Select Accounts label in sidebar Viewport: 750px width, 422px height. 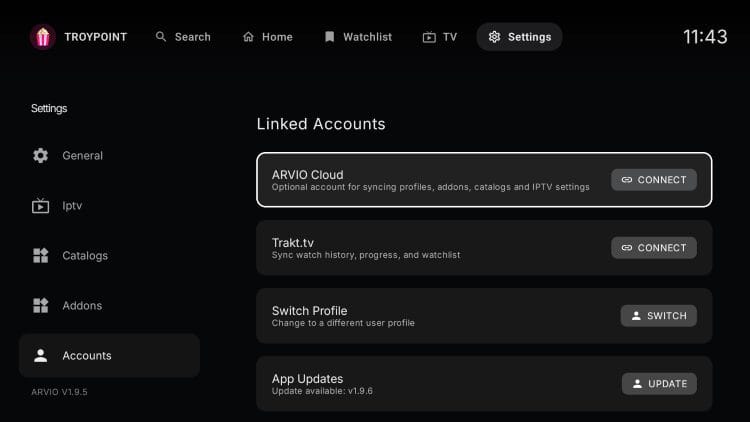click(87, 355)
